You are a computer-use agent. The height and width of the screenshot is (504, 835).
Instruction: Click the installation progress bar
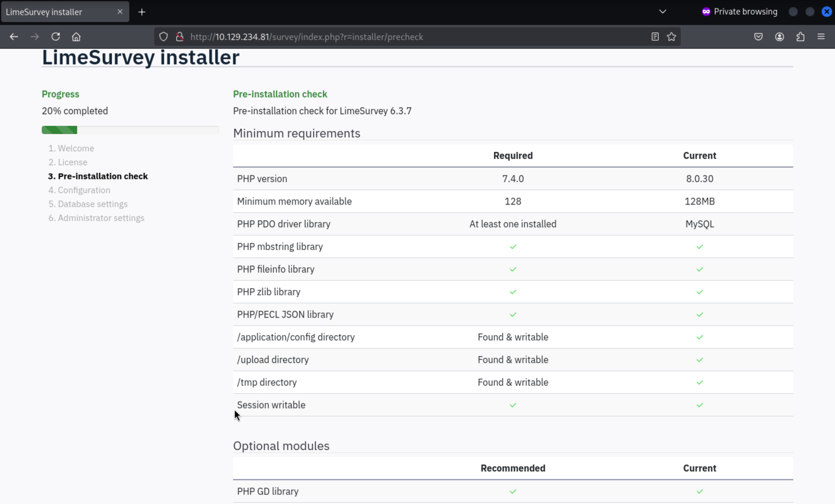(x=130, y=130)
